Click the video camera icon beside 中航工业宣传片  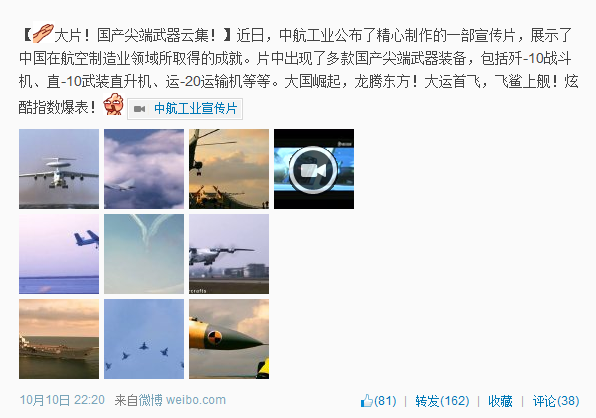(139, 109)
